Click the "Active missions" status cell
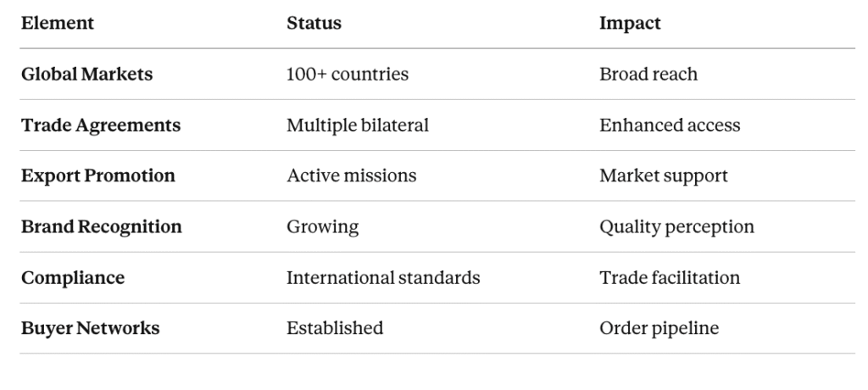The height and width of the screenshot is (390, 868). point(352,176)
